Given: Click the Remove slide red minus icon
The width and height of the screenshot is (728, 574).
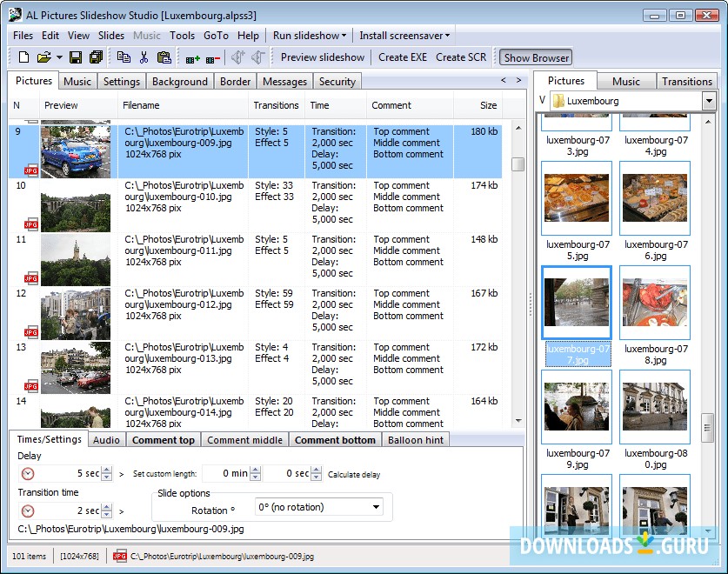Looking at the screenshot, I should pos(212,58).
